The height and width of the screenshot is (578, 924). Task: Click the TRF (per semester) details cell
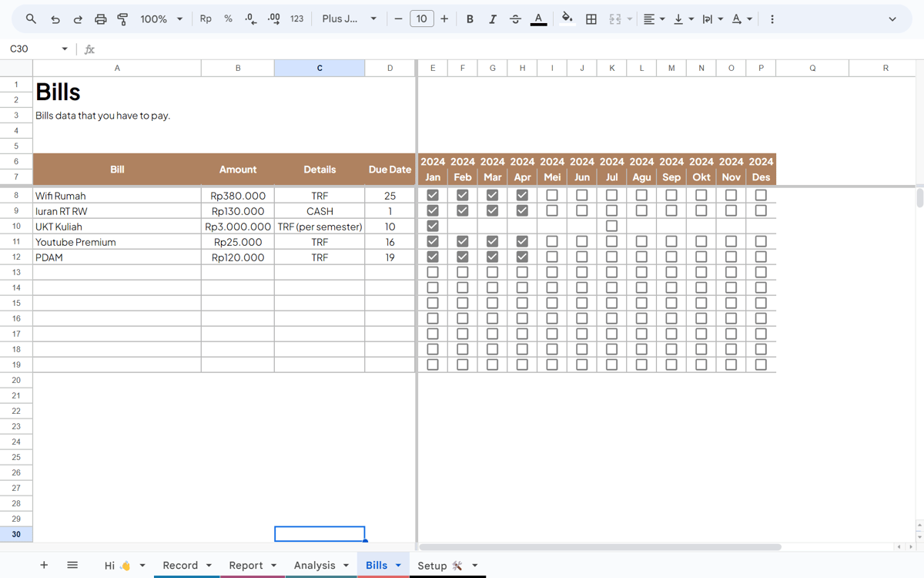coord(320,227)
